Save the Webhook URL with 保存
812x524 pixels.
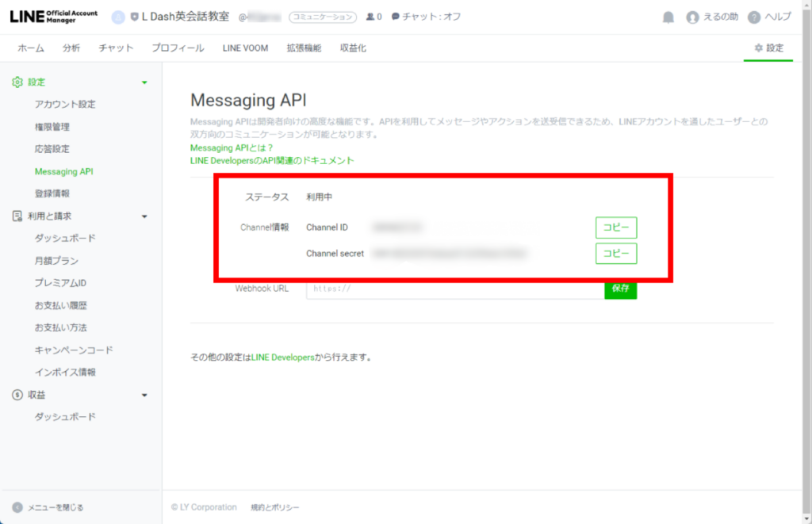(x=620, y=289)
